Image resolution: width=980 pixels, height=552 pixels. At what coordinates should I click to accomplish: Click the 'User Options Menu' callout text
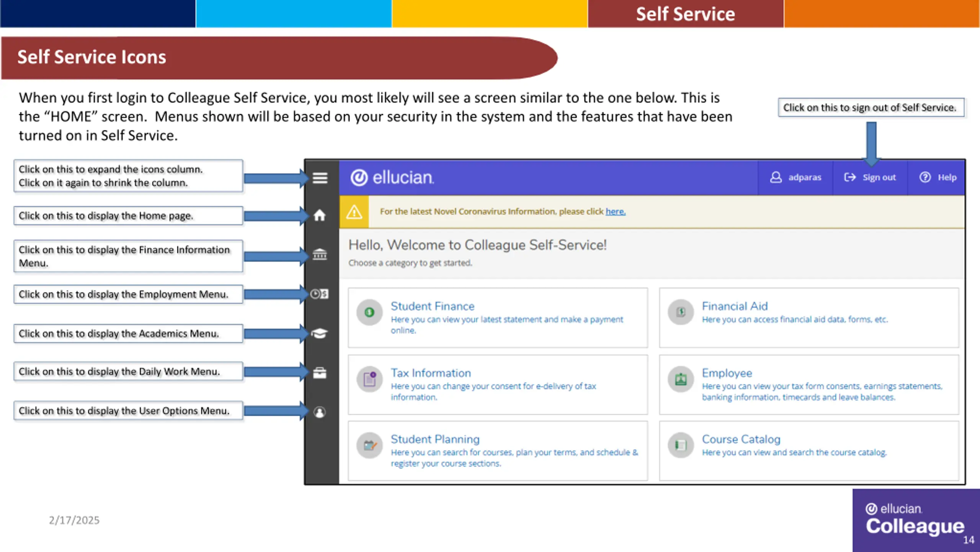click(x=124, y=411)
